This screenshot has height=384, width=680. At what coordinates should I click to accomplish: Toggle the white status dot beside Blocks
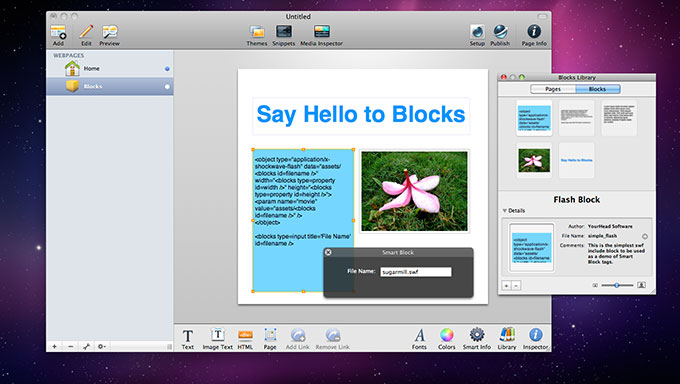pos(167,87)
